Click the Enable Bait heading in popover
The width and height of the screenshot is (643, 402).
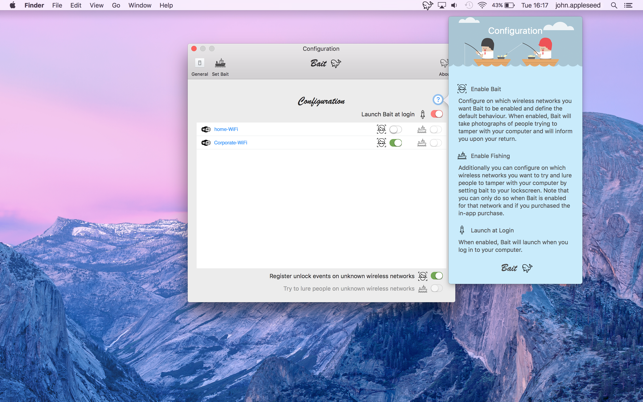tap(486, 89)
